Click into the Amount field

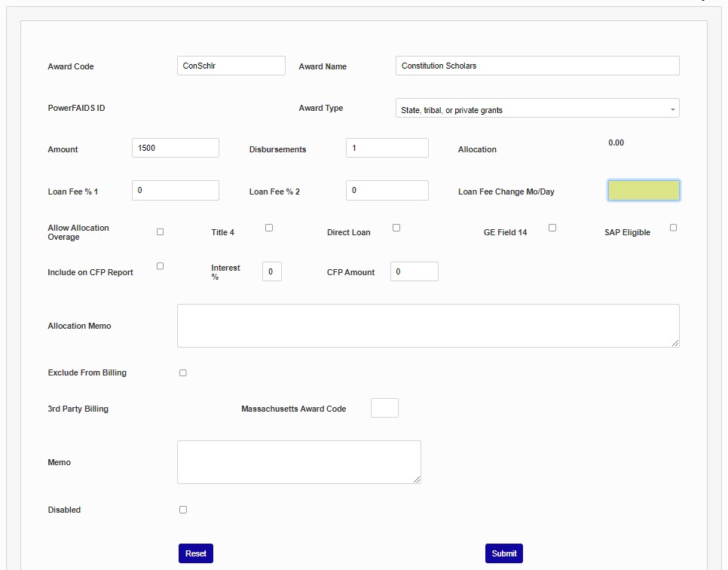[175, 148]
